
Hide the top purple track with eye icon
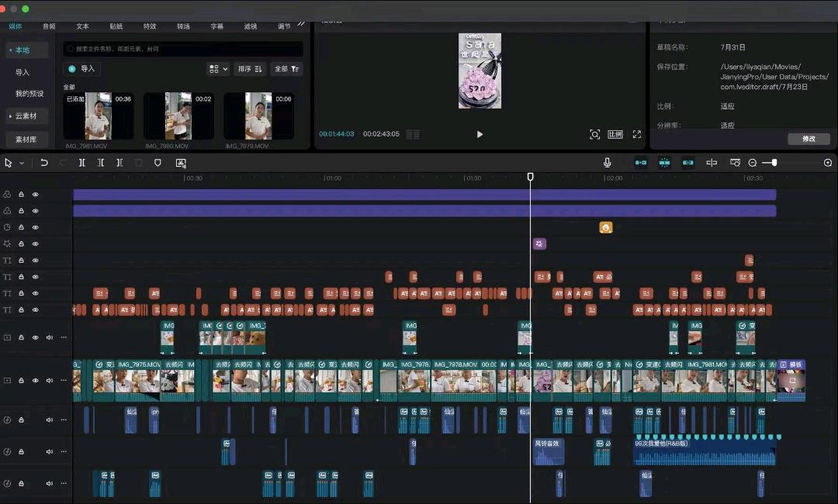click(35, 195)
